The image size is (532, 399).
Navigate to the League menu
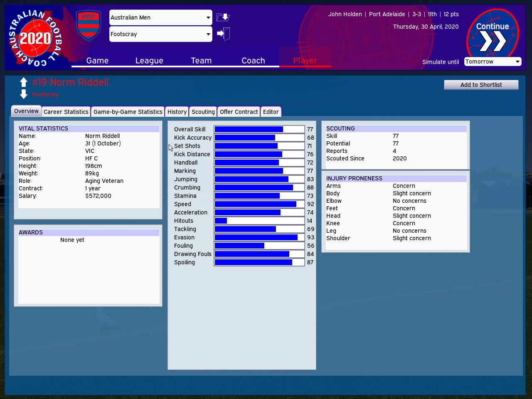click(149, 61)
